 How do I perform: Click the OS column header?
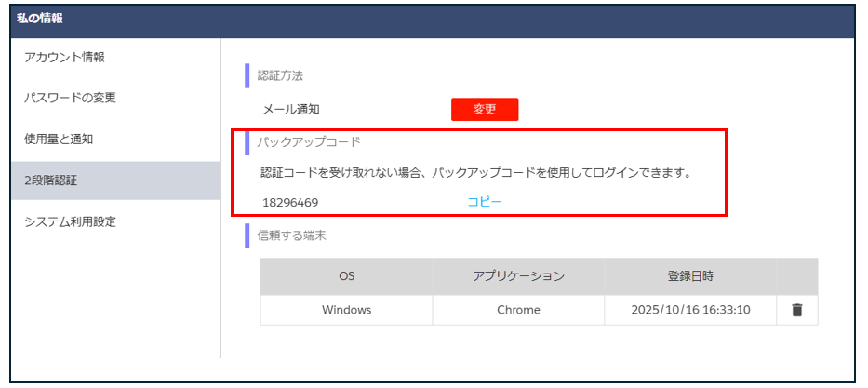(x=346, y=276)
